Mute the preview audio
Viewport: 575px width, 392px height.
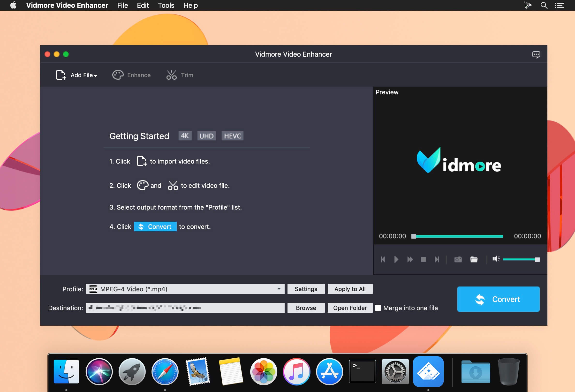pos(496,259)
